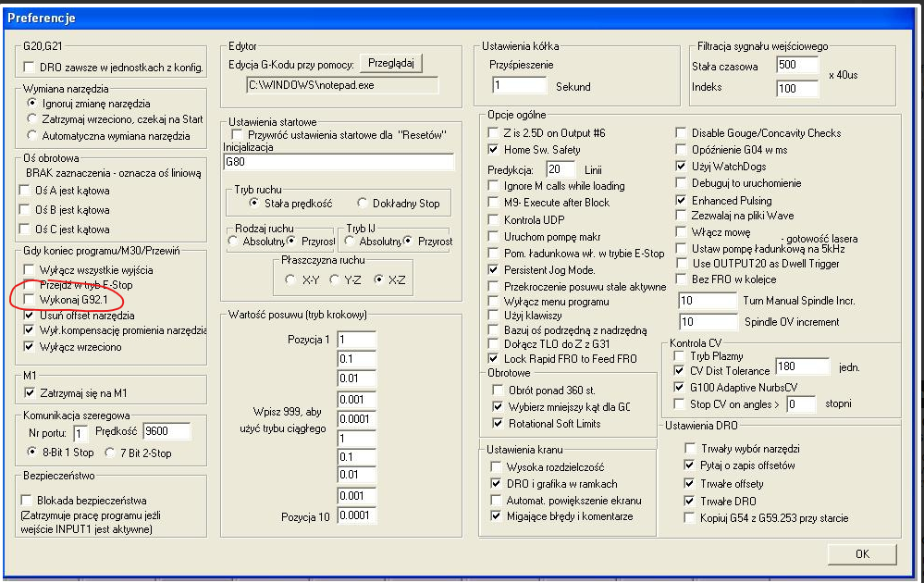Uncheck Wyłącz wrzeciono option
This screenshot has width=924, height=583.
click(29, 347)
